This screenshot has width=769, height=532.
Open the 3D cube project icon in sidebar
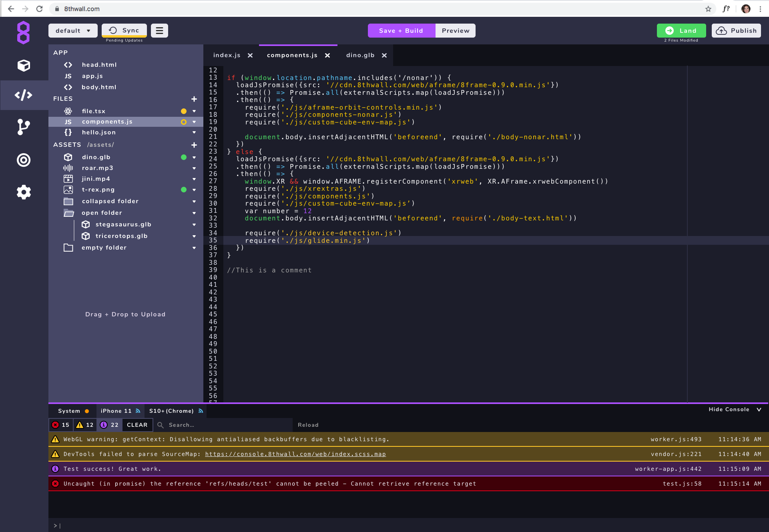click(x=24, y=65)
